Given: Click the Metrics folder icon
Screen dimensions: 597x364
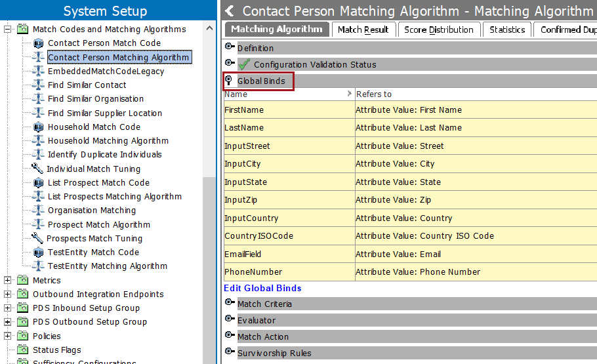Looking at the screenshot, I should [x=23, y=280].
